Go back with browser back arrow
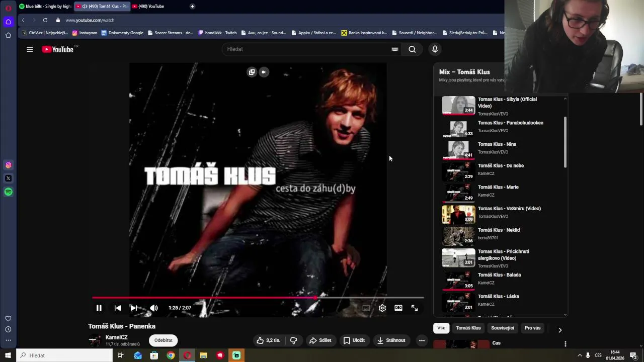This screenshot has width=644, height=362. pos(23,20)
